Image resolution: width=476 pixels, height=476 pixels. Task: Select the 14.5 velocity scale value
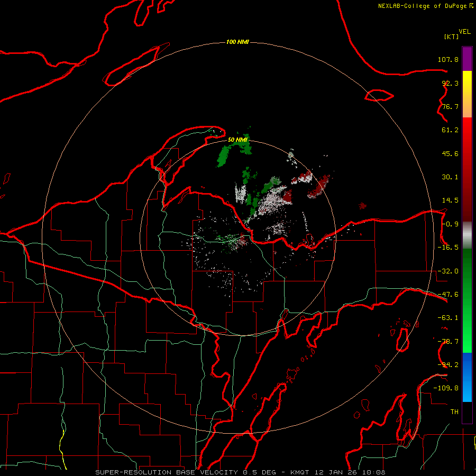(450, 200)
